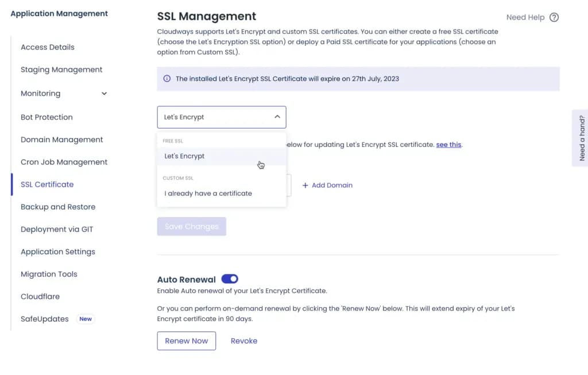Click the plus icon beside Add Domain
The image size is (588, 375).
pos(305,185)
